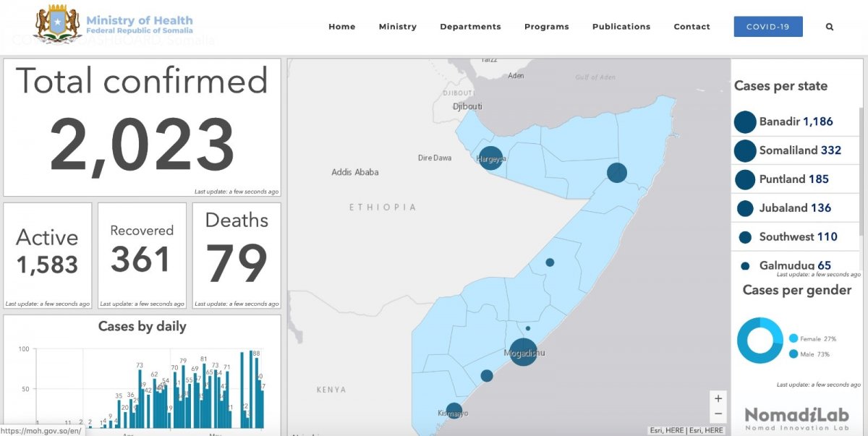Open the Ministry menu
The height and width of the screenshot is (436, 868).
397,27
